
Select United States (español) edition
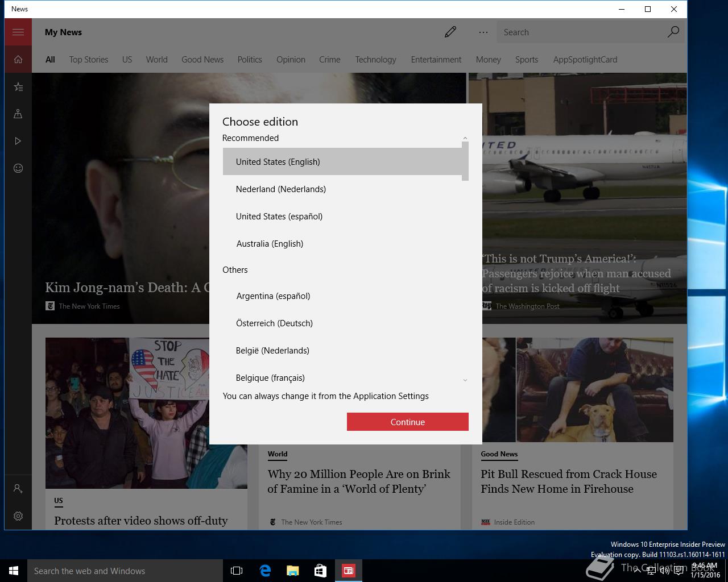coord(342,216)
